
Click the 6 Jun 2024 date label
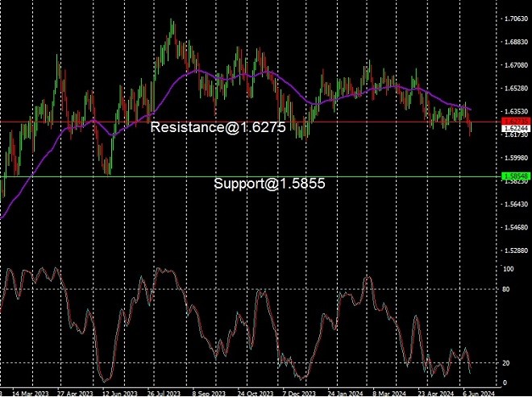pos(479,394)
